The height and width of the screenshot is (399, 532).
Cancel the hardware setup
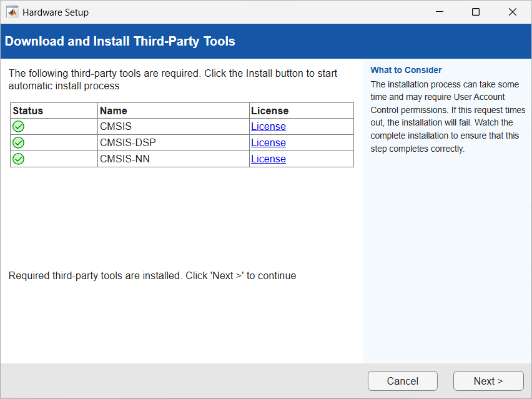[402, 381]
